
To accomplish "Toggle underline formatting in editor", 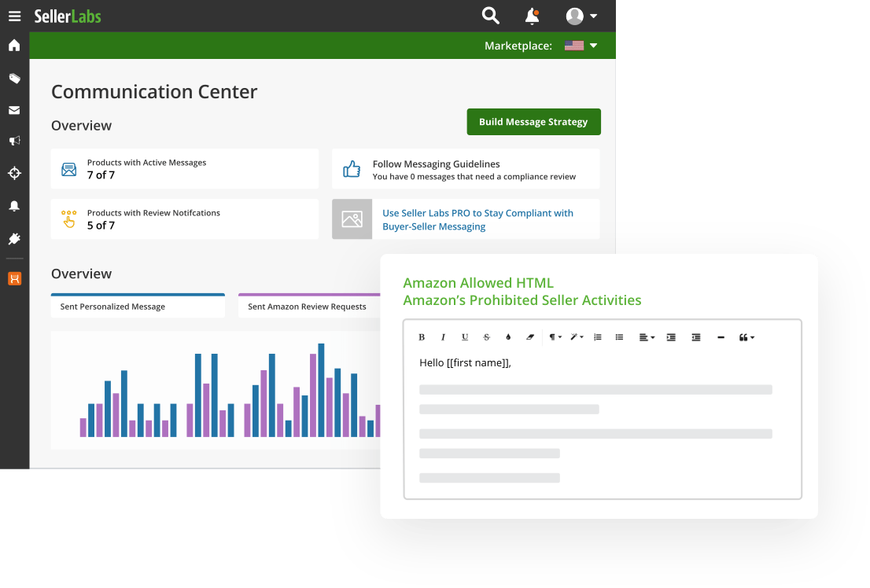I will [x=465, y=337].
